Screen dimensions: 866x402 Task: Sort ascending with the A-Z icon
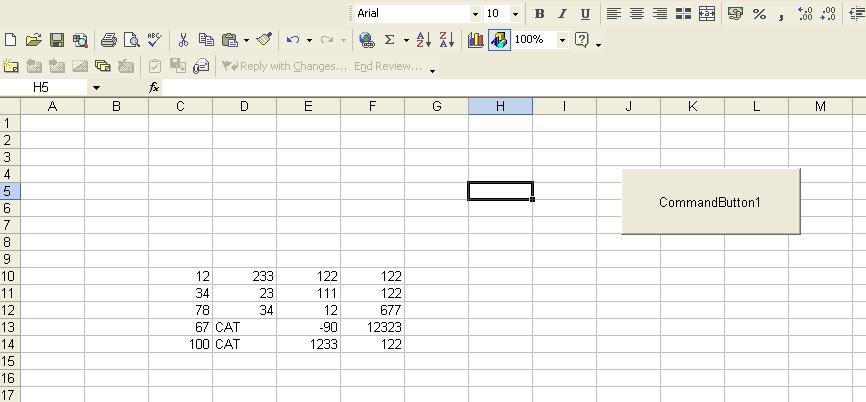[x=423, y=40]
